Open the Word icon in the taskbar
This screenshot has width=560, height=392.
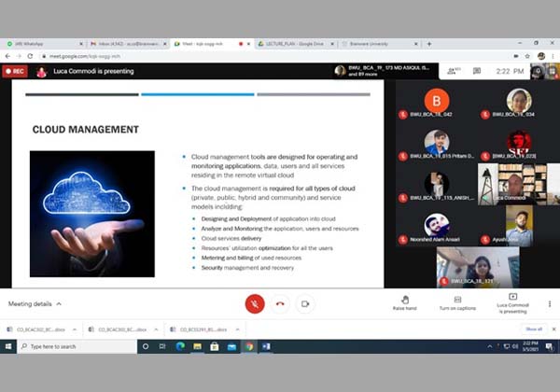pos(265,346)
